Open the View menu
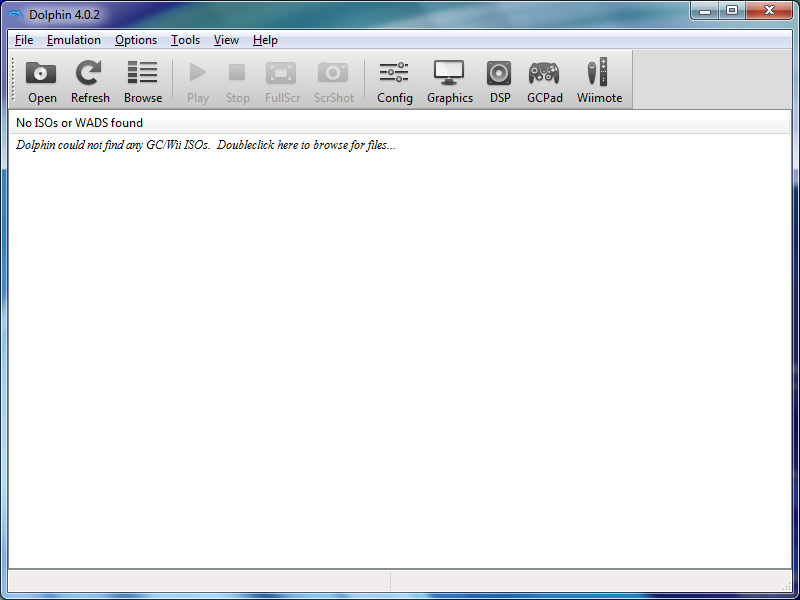 click(x=226, y=40)
